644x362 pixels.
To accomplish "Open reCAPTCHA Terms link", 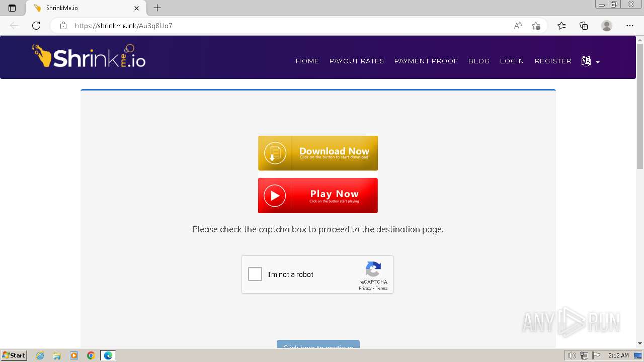I will pos(382,288).
